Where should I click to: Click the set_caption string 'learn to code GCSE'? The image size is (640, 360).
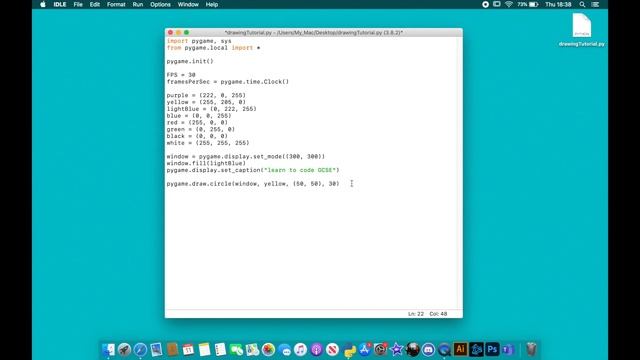point(300,170)
